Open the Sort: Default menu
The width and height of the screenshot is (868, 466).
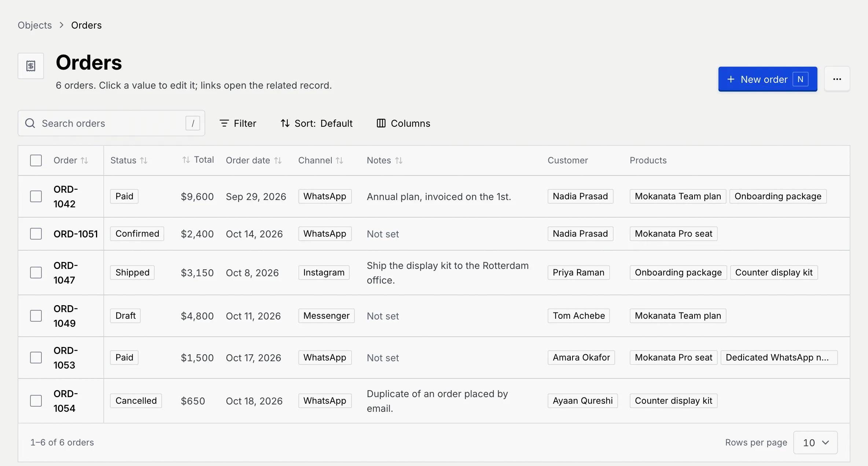[317, 123]
